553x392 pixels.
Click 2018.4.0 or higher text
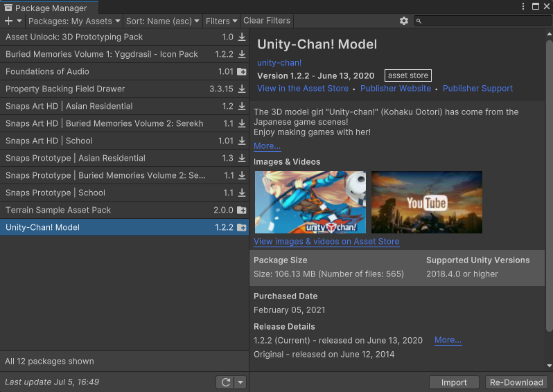pos(462,274)
